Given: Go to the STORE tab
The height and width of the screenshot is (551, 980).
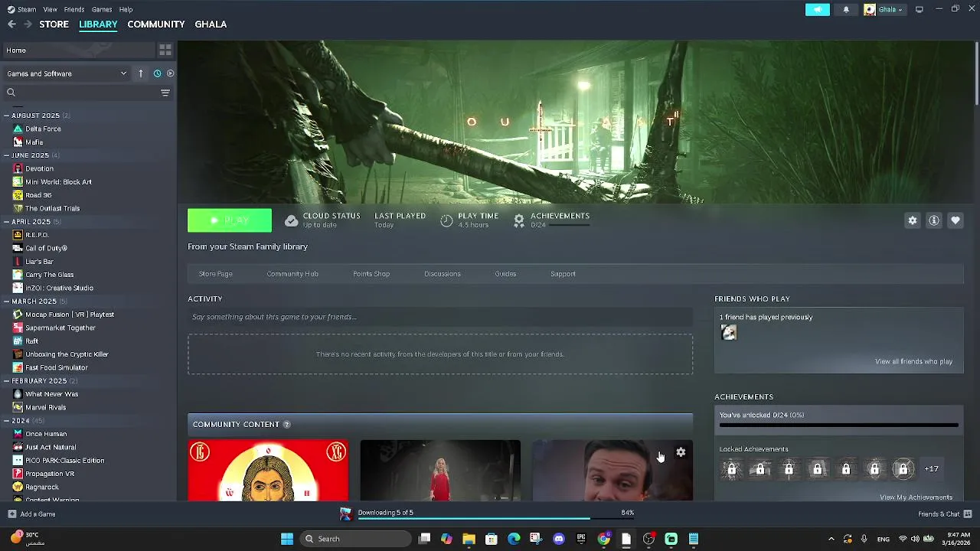Looking at the screenshot, I should 54,24.
